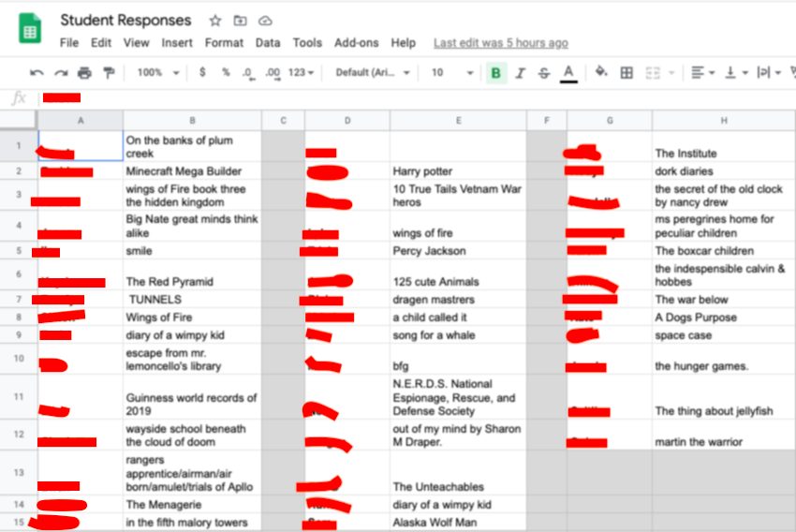
Task: Open the text color picker
Action: pos(568,73)
